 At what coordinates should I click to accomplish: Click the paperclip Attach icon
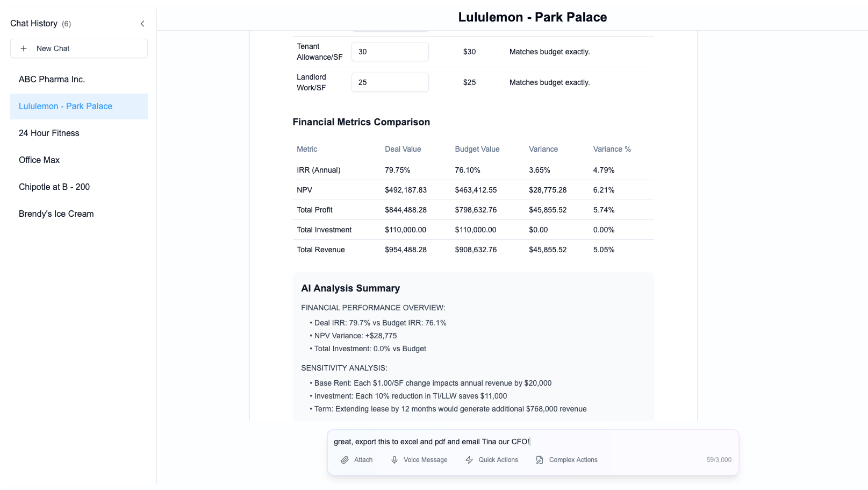pyautogui.click(x=345, y=460)
